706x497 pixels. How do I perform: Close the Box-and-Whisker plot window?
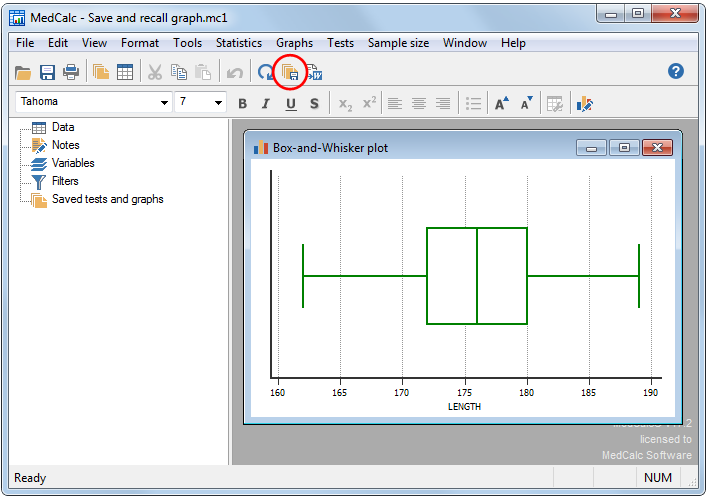tap(657, 148)
